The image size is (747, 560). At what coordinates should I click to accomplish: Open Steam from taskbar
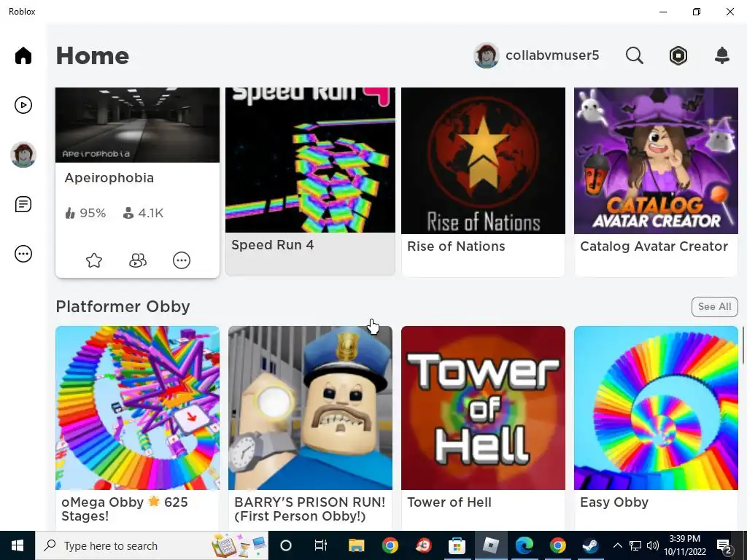pos(590,545)
